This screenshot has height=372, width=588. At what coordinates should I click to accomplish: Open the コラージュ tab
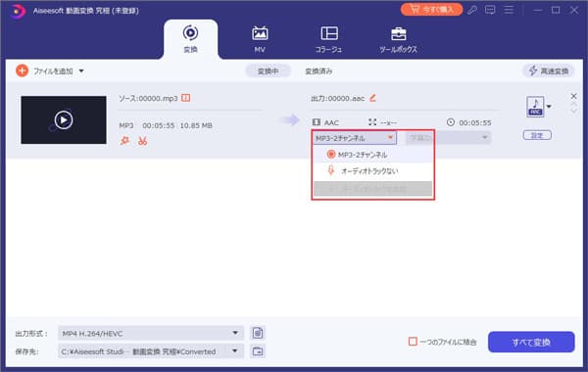(329, 39)
